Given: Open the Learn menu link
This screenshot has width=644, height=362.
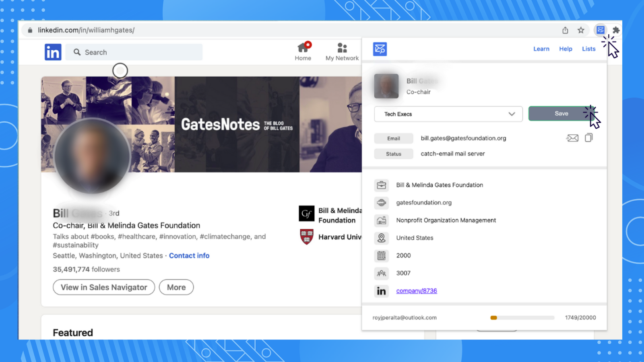Looking at the screenshot, I should (541, 49).
